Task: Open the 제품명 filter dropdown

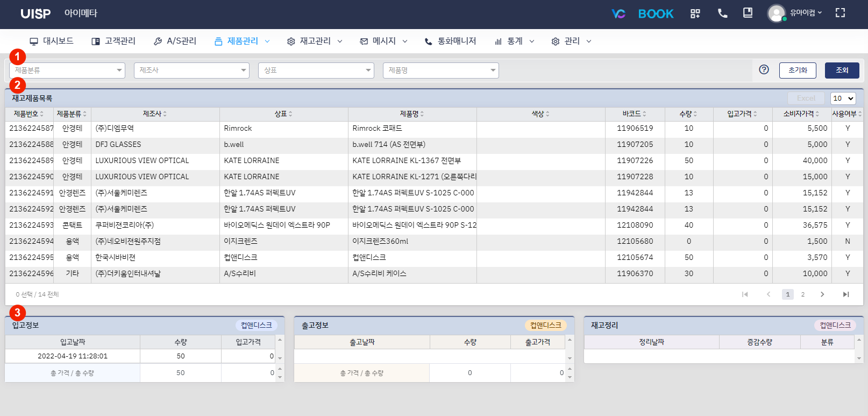Action: pos(441,70)
